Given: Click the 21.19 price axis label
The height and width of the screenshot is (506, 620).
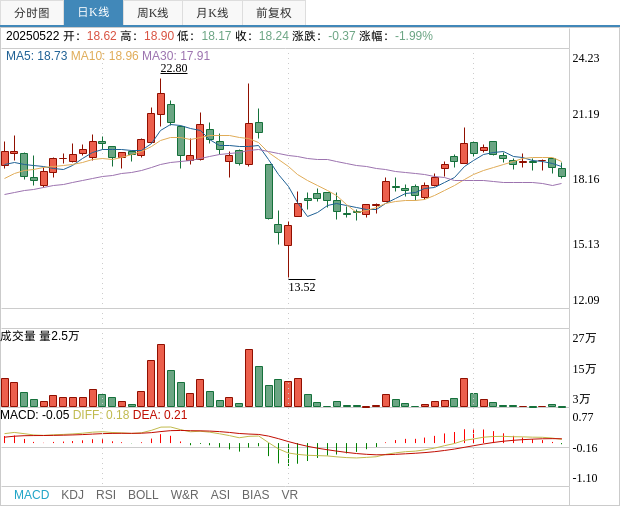Looking at the screenshot, I should pos(586,114).
